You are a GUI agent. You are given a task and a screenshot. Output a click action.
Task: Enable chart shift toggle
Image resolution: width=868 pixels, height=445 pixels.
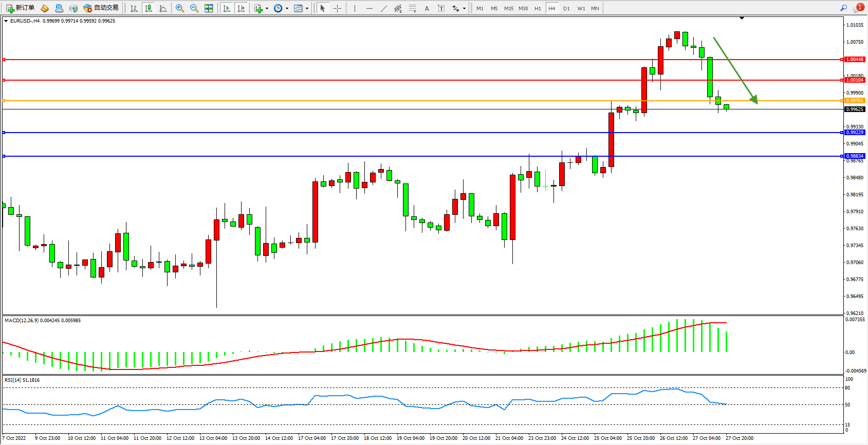tap(241, 8)
